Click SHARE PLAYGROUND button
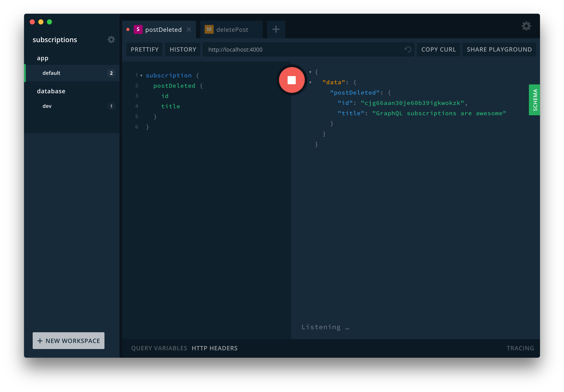Viewport: 564px width, 392px height. click(499, 50)
